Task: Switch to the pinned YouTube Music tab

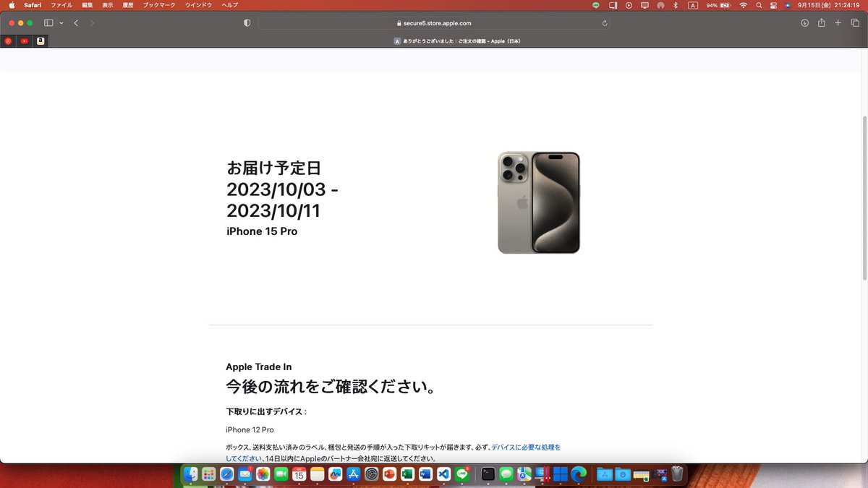Action: point(8,41)
